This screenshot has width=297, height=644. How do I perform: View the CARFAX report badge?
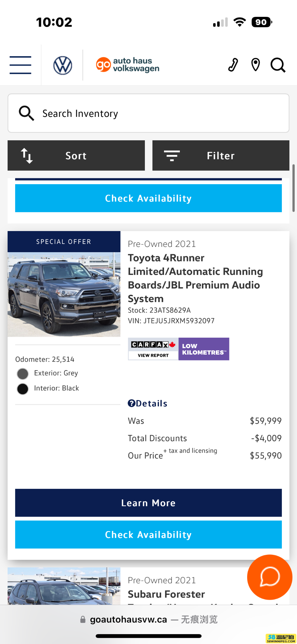coord(153,349)
